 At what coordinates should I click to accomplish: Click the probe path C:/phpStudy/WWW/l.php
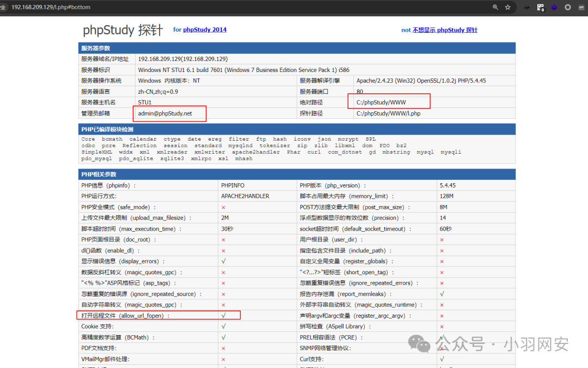tap(388, 113)
